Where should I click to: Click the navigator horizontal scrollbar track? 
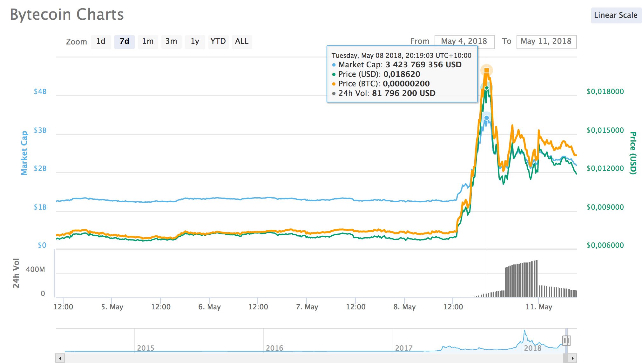(314, 358)
